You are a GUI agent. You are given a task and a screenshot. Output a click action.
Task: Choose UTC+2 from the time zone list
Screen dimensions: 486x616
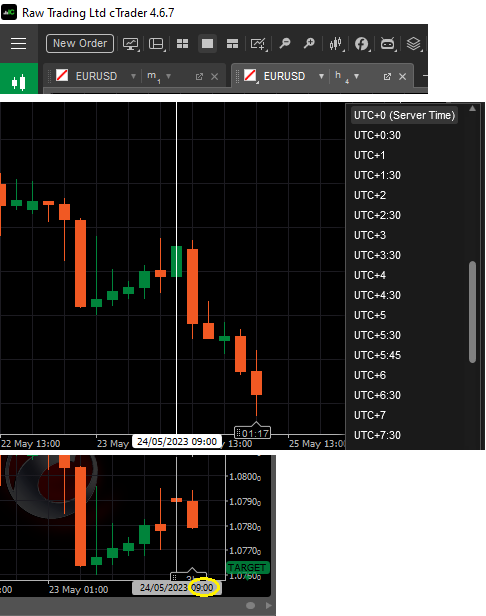370,195
